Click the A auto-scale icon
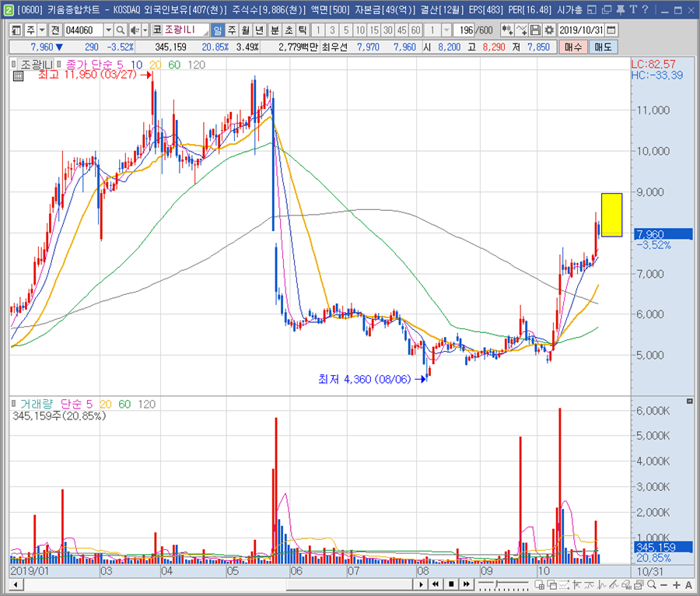The width and height of the screenshot is (700, 596). coord(688,585)
